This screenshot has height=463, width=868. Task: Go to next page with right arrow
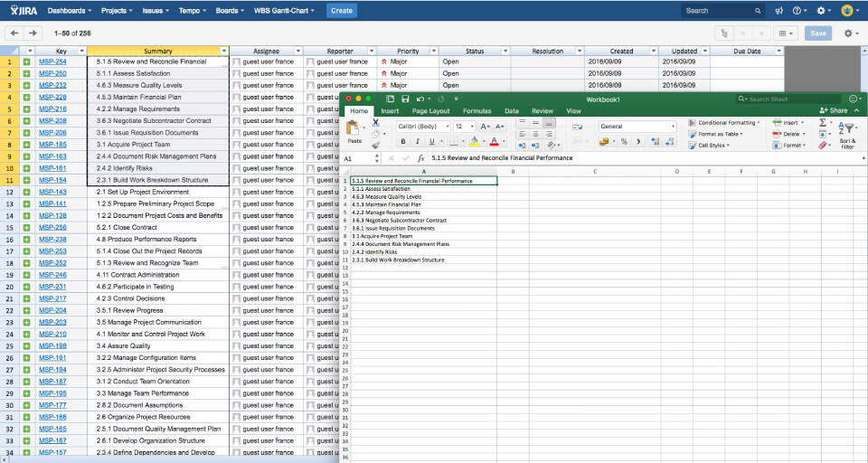33,33
